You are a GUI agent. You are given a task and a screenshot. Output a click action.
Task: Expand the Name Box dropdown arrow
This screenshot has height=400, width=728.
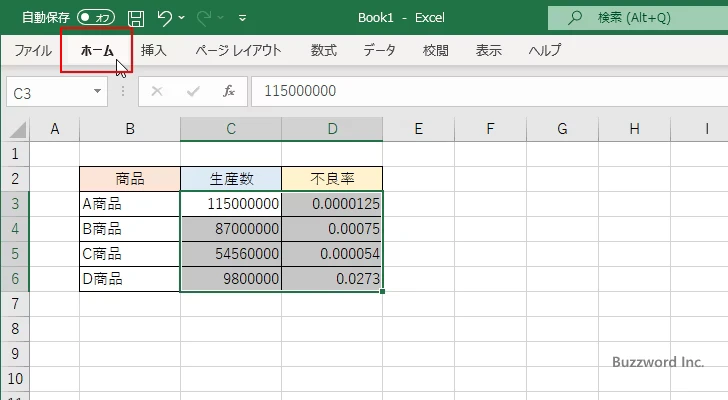click(x=98, y=91)
